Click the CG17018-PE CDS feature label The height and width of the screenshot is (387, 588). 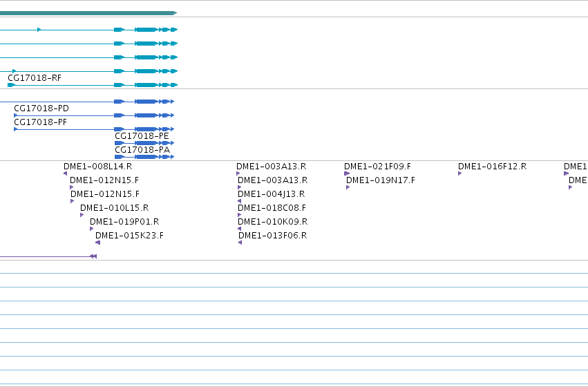(142, 136)
